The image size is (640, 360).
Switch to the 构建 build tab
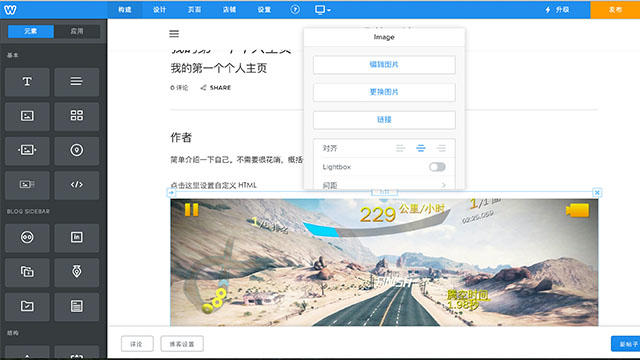pyautogui.click(x=125, y=9)
